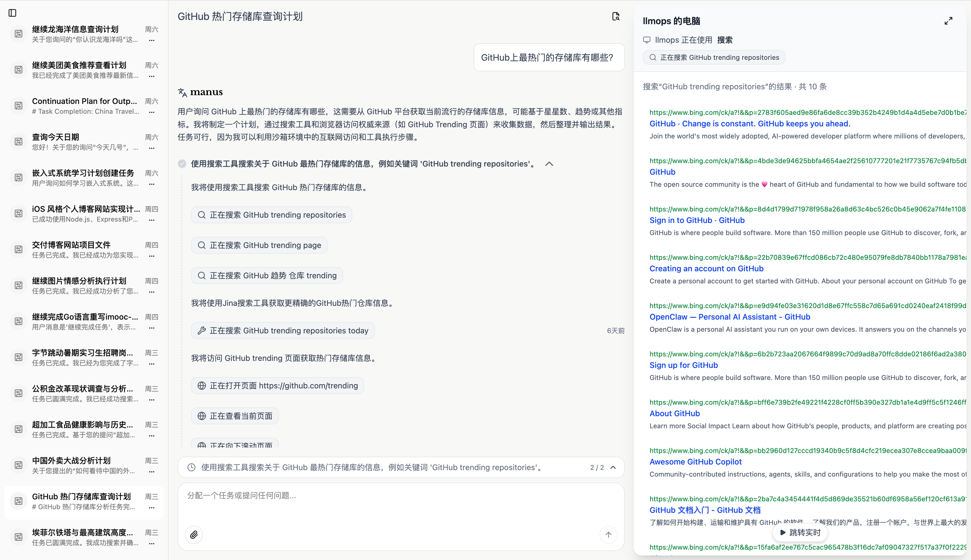This screenshot has width=971, height=560.
Task: Click the session icon for 查询今天日期
Action: (x=19, y=142)
